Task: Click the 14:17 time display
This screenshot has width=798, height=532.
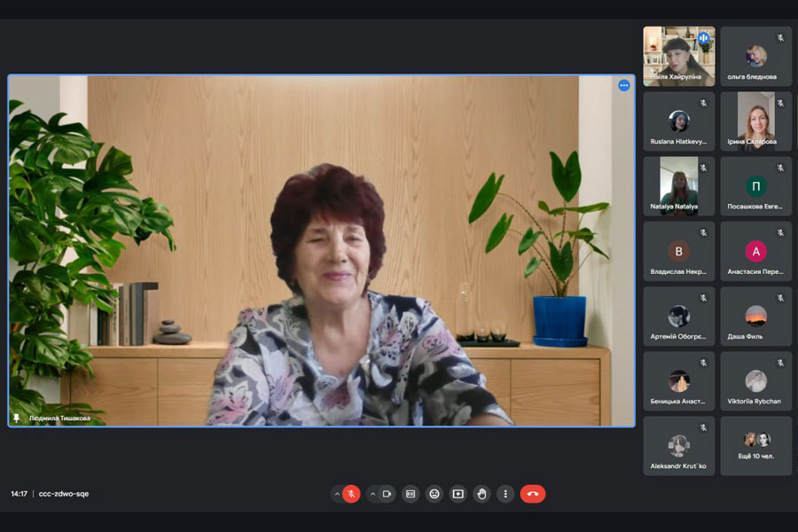Action: (x=20, y=494)
